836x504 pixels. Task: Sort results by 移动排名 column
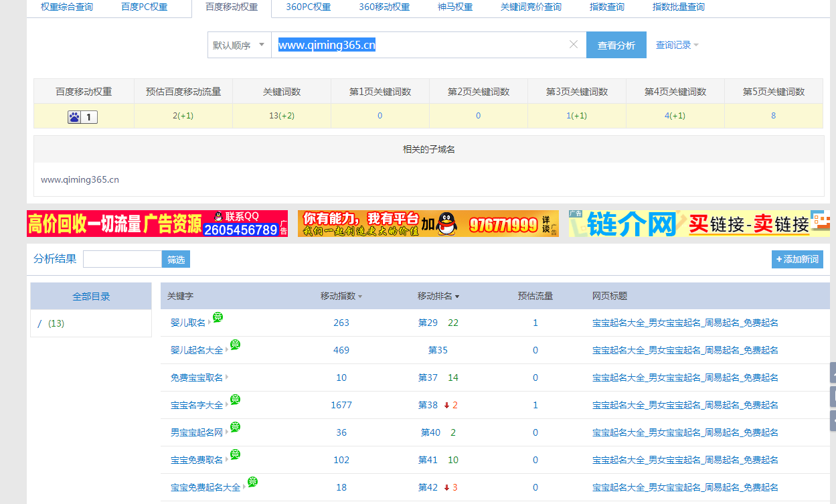coord(438,296)
